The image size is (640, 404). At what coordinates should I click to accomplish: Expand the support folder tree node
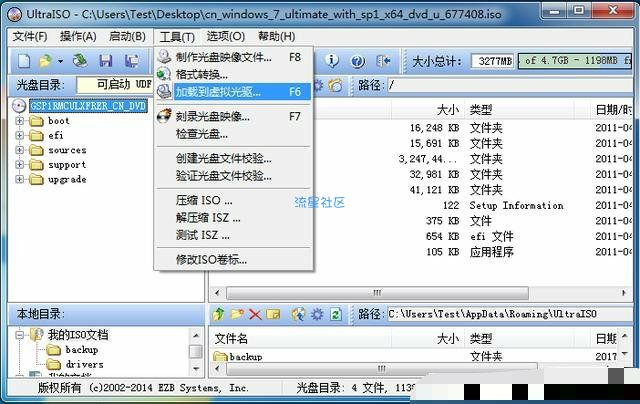click(x=19, y=164)
